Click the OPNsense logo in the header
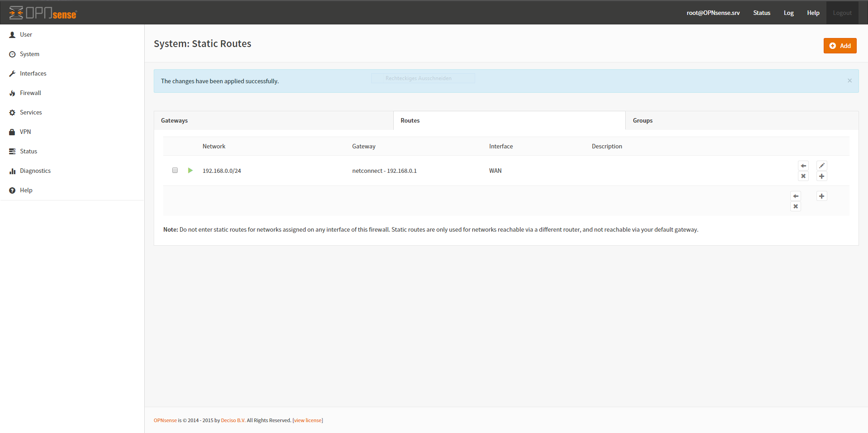868x433 pixels. (x=43, y=13)
